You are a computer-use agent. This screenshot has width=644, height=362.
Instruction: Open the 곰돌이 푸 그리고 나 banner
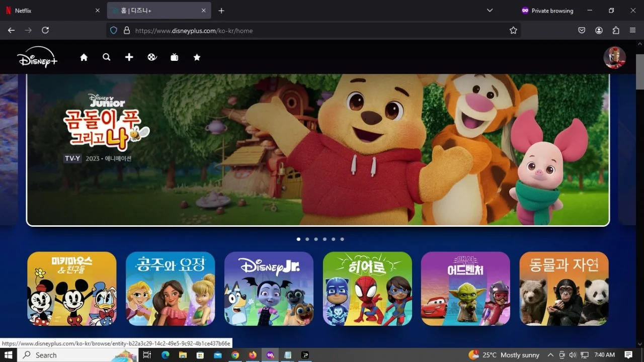click(318, 150)
